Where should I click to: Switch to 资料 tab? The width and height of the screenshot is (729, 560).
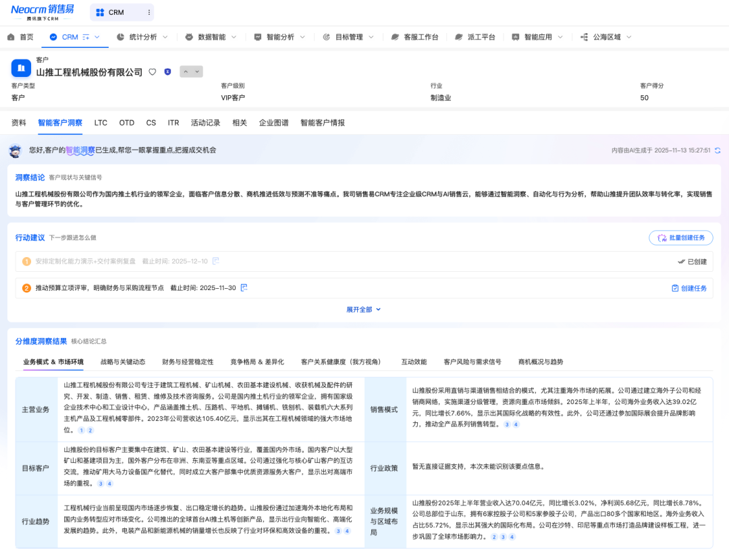coord(19,123)
